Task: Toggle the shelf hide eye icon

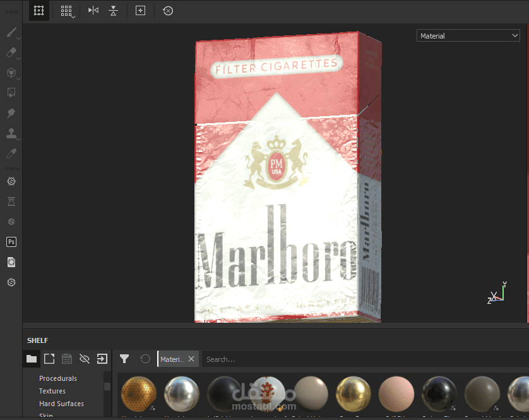Action: click(x=85, y=359)
